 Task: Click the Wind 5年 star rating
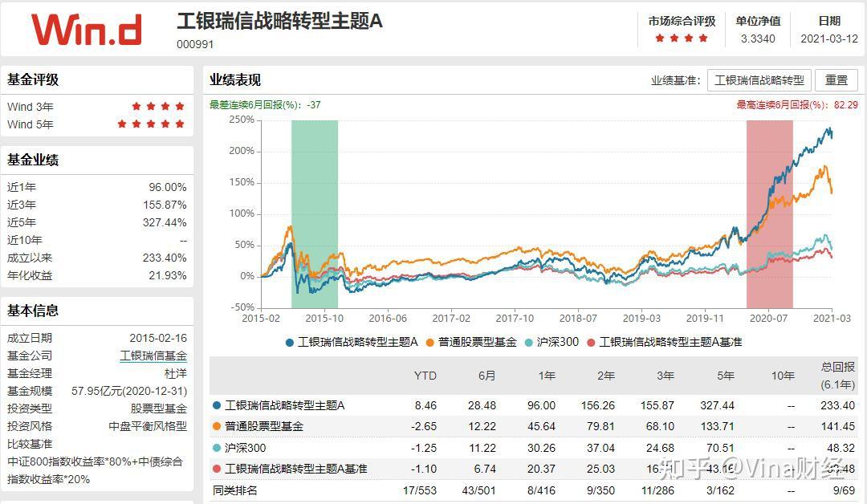pyautogui.click(x=151, y=124)
